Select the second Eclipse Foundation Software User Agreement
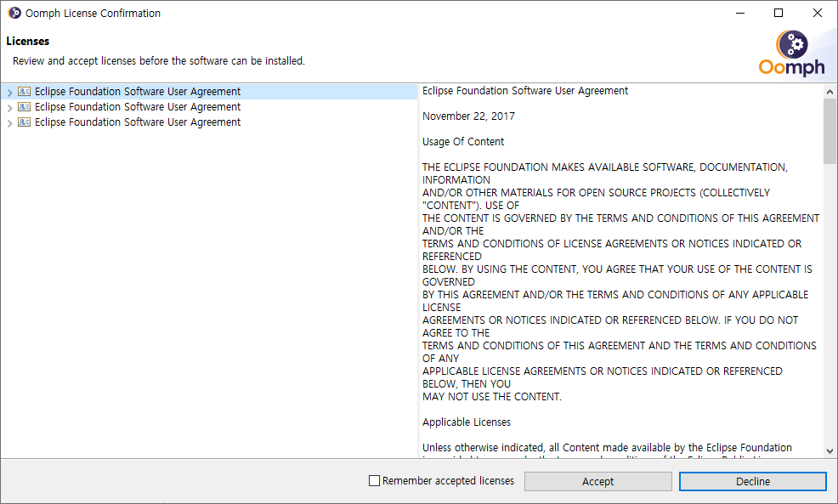Image resolution: width=838 pixels, height=504 pixels. click(138, 107)
